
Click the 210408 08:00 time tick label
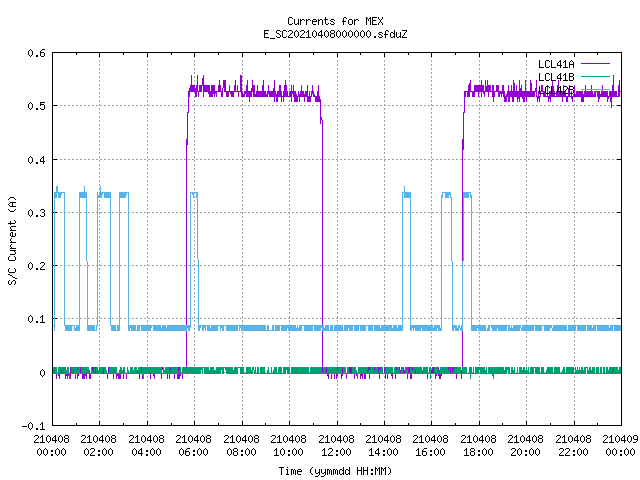pyautogui.click(x=241, y=445)
